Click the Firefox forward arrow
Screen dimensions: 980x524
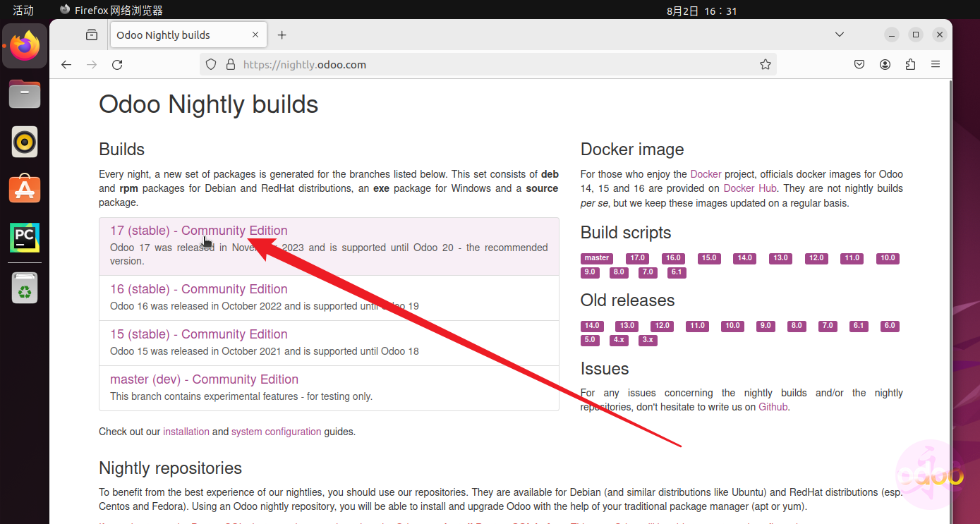(92, 65)
